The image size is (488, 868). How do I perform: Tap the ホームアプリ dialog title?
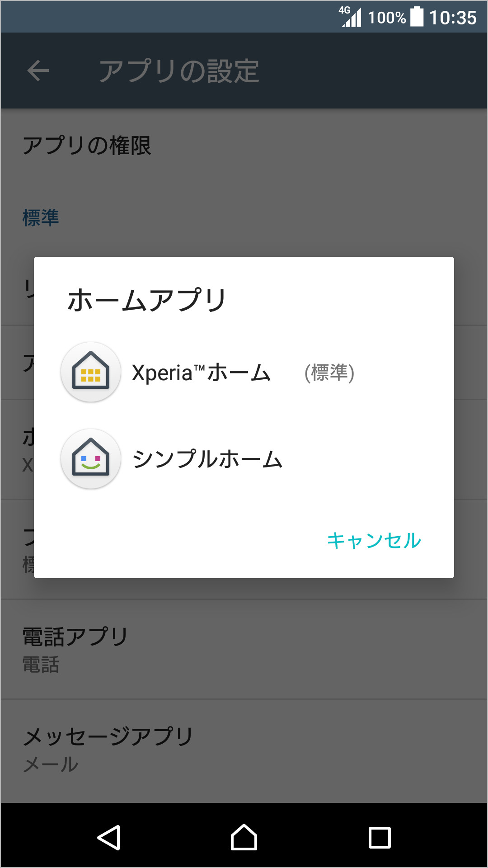pos(147,300)
